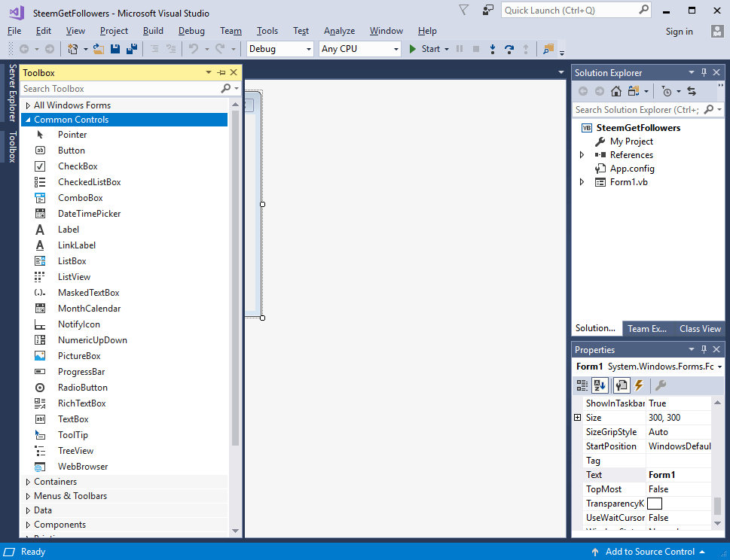Viewport: 730px width, 560px height.
Task: Click the Step Into debug icon
Action: 493,49
